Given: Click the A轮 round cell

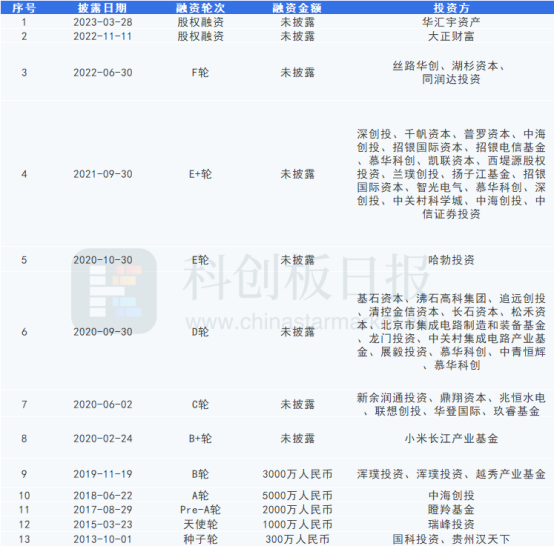Looking at the screenshot, I should [x=200, y=495].
